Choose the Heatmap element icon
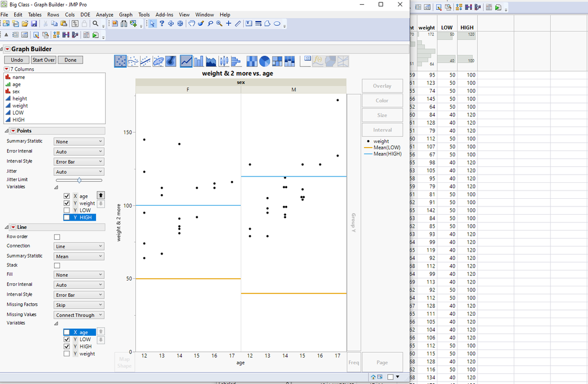Image resolution: width=588 pixels, height=384 pixels. coord(251,61)
